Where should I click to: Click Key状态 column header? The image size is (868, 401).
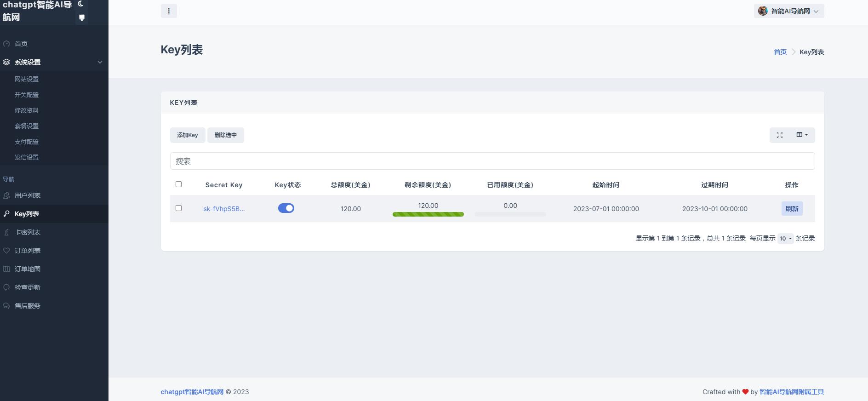point(288,185)
